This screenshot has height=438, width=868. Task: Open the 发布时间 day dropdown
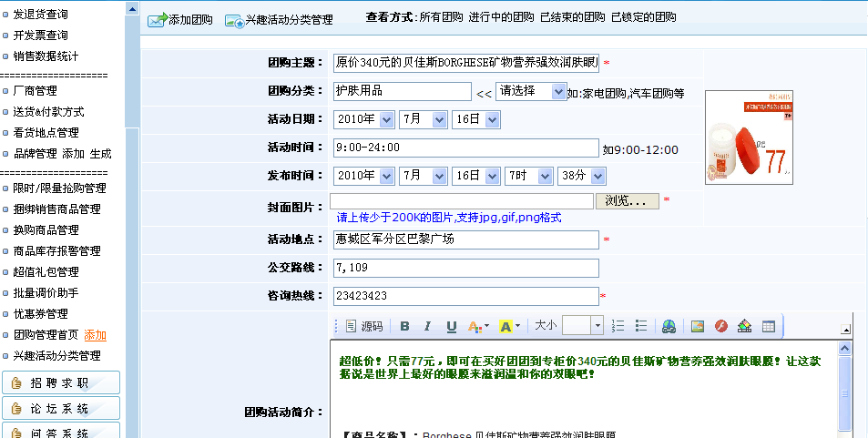476,176
